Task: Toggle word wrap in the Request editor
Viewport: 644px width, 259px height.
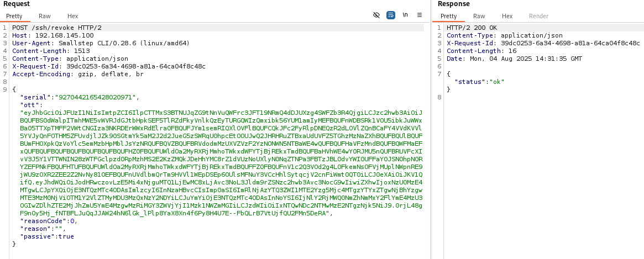Action: (x=391, y=15)
